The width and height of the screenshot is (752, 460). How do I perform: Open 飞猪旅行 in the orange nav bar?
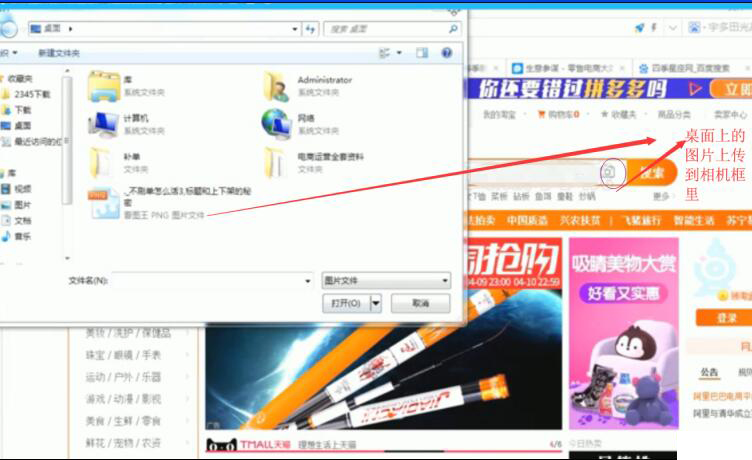pos(641,221)
